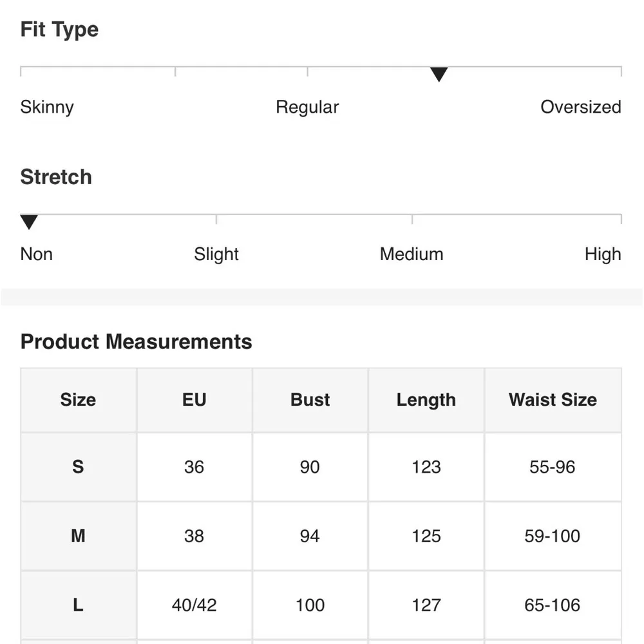This screenshot has height=644, width=644.
Task: Click the Non stretch label
Action: (x=37, y=254)
